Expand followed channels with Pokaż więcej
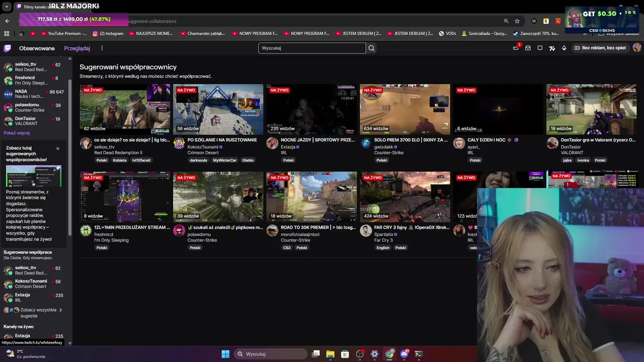Screen dimensions: 644x362 pos(17,133)
